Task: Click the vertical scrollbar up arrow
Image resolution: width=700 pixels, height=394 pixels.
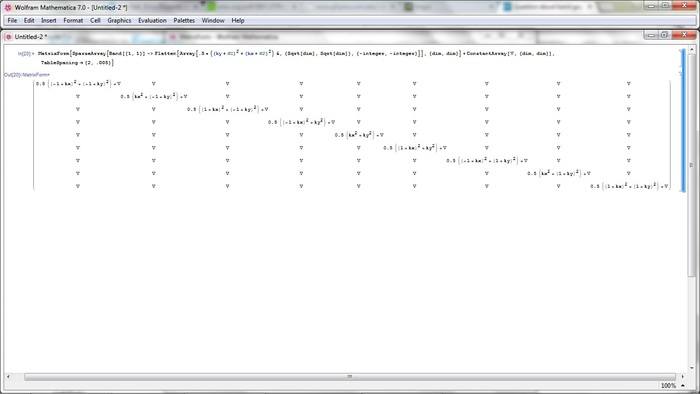Action: [692, 50]
